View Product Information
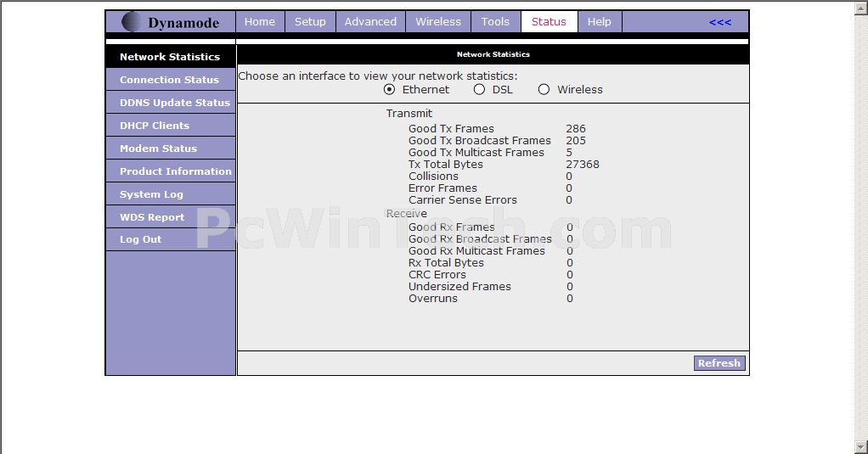868x454 pixels. click(171, 171)
